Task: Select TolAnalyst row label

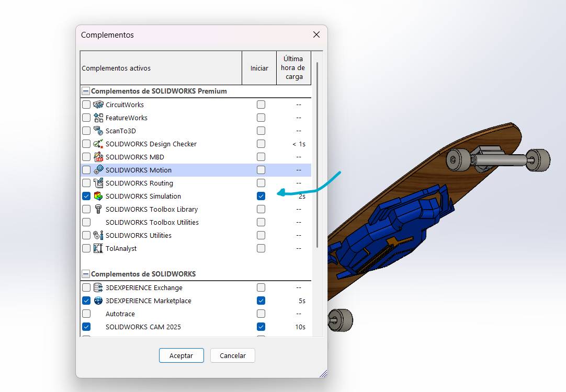Action: click(x=121, y=248)
